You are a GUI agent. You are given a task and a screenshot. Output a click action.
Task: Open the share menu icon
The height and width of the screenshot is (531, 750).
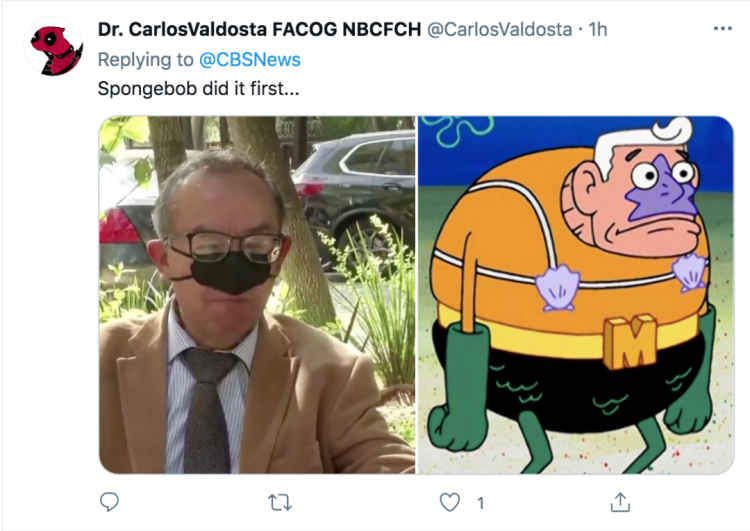coord(620,502)
